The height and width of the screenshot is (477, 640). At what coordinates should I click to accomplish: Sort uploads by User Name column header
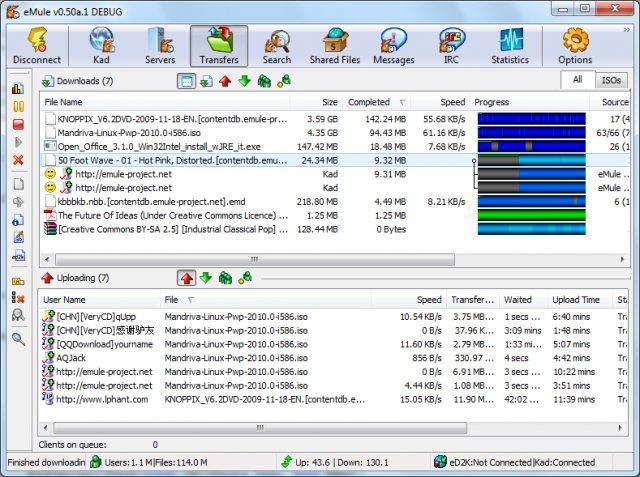click(100, 300)
